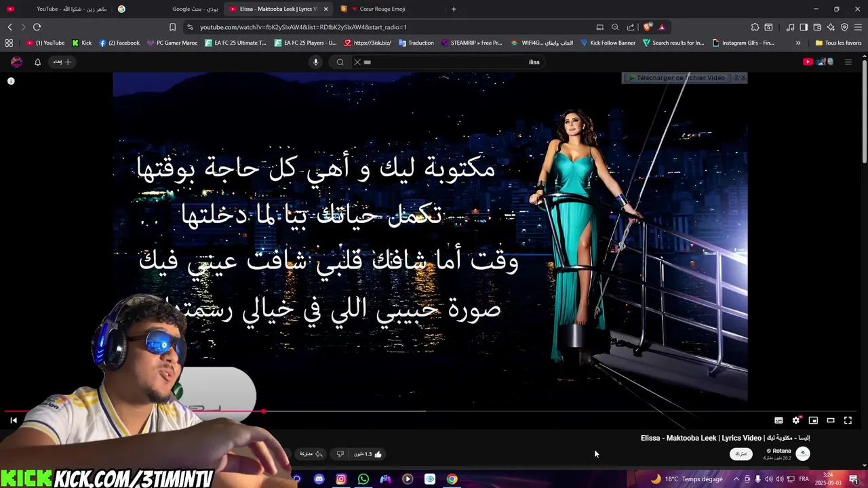
Task: Click the share button below video
Action: [x=311, y=454]
